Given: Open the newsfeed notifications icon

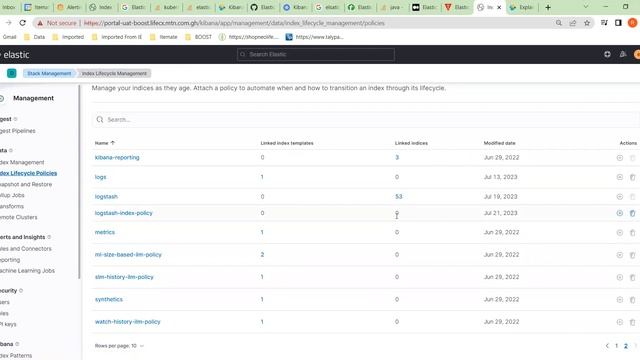Looking at the screenshot, I should coord(623,54).
